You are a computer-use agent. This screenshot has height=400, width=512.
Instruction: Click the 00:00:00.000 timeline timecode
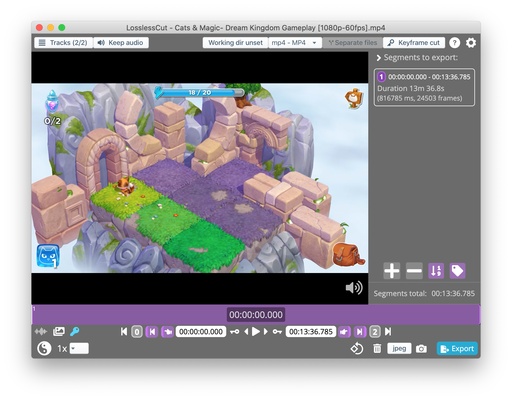click(256, 314)
